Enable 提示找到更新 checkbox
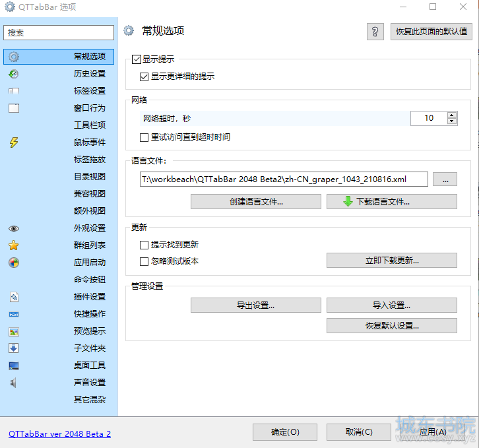This screenshot has width=479, height=448. (144, 245)
